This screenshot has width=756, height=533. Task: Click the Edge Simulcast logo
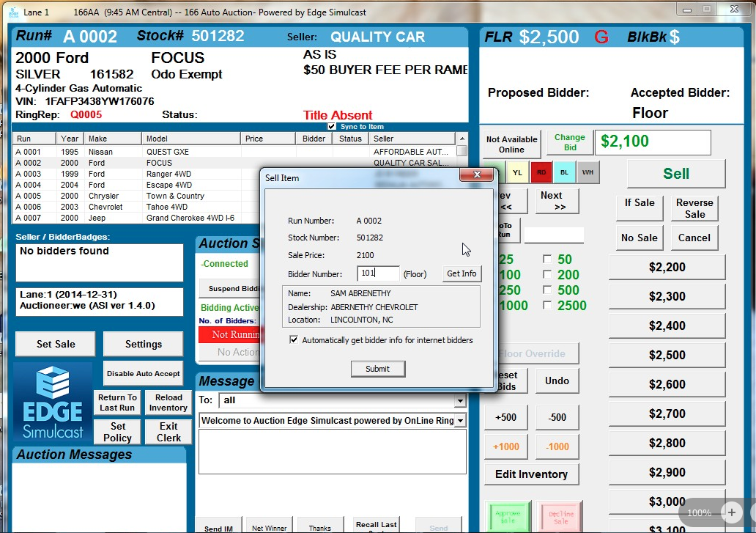53,402
